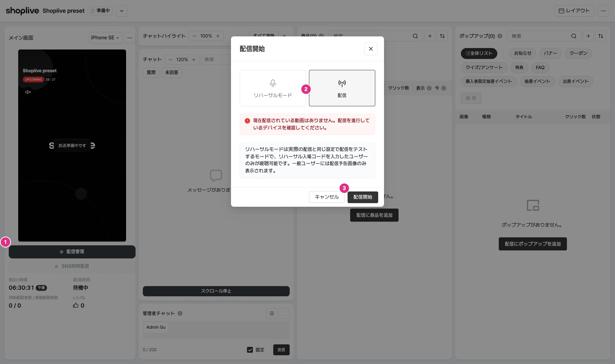
Task: Open the dropdown next to 準備中 status
Action: tap(122, 11)
